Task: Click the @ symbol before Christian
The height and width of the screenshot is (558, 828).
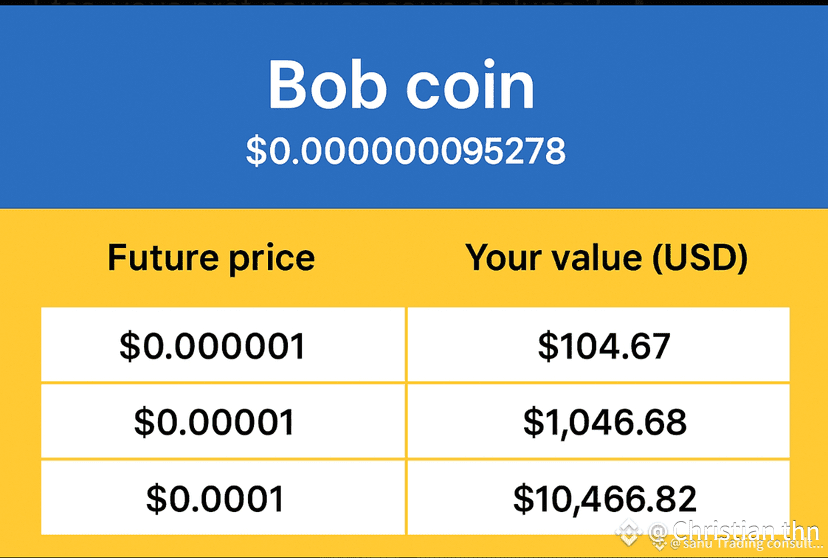Action: [658, 532]
